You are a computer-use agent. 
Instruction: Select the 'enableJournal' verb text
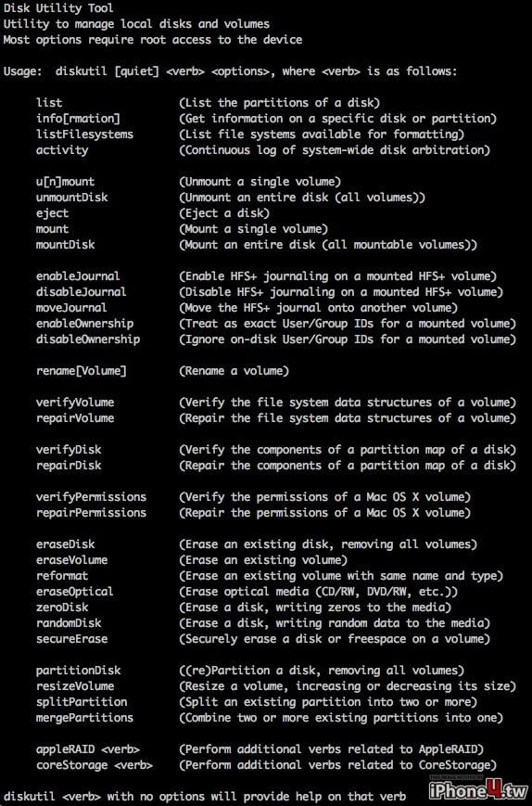tap(78, 276)
